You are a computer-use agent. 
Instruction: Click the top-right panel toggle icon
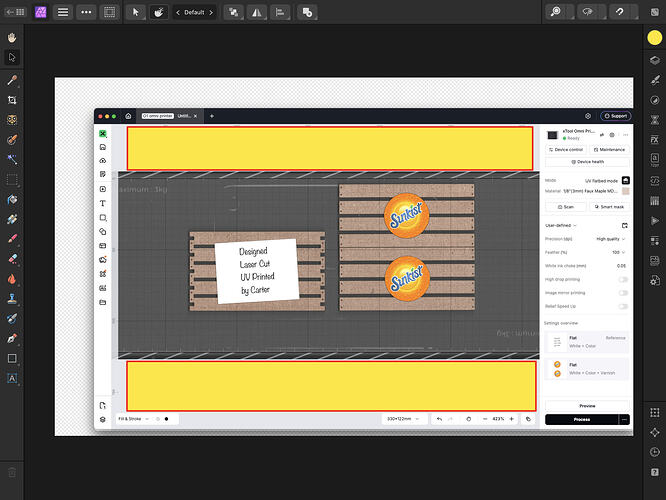[x=655, y=12]
